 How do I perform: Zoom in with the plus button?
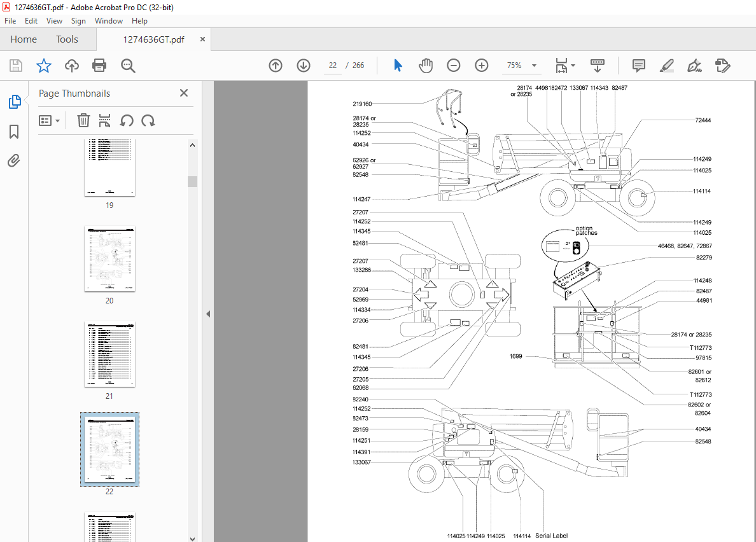point(482,66)
